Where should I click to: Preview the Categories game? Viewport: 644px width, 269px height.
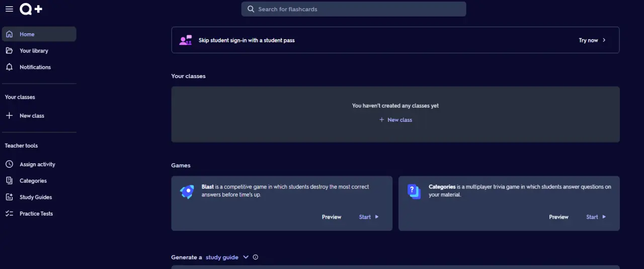559,217
